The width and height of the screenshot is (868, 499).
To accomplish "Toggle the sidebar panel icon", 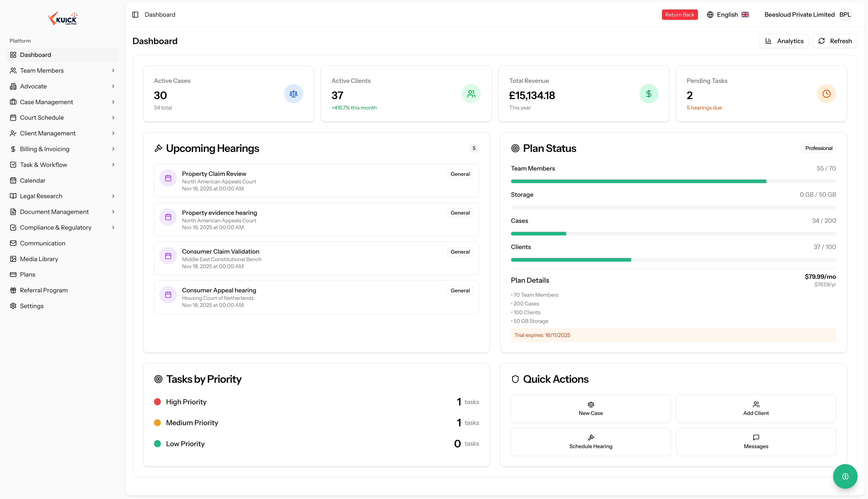I will pyautogui.click(x=135, y=14).
